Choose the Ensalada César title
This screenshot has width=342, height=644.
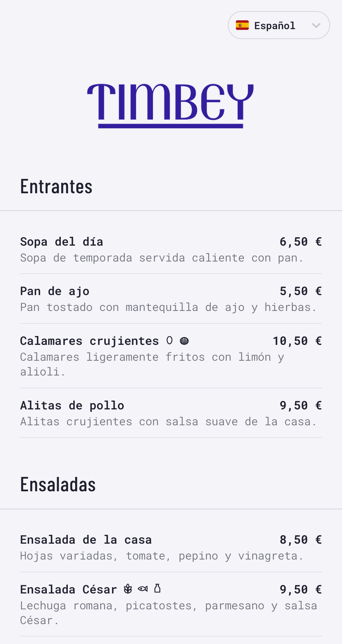[69, 589]
